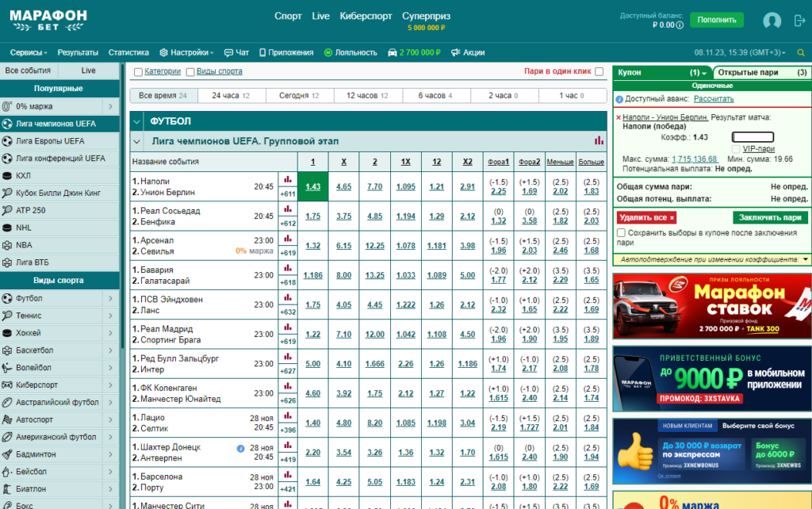Click the Волейбол sport icon

pyautogui.click(x=7, y=368)
